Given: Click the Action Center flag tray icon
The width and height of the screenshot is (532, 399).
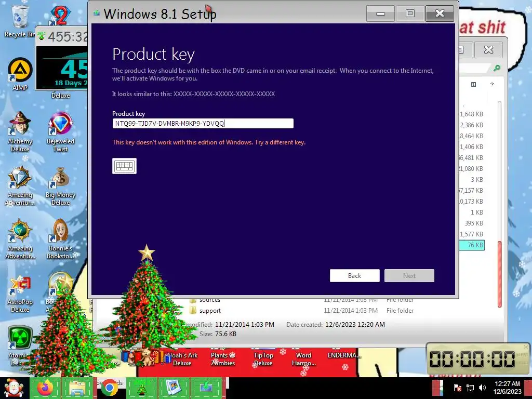Looking at the screenshot, I should pos(457,388).
